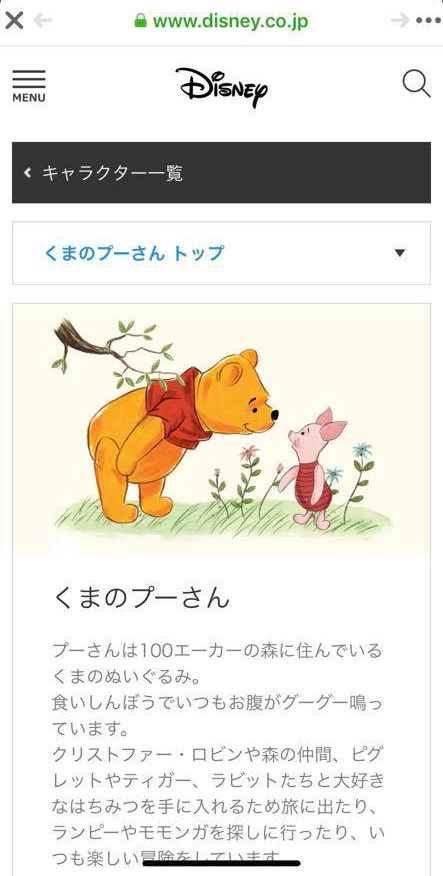Tap the MENU label under the hamburger

point(29,98)
